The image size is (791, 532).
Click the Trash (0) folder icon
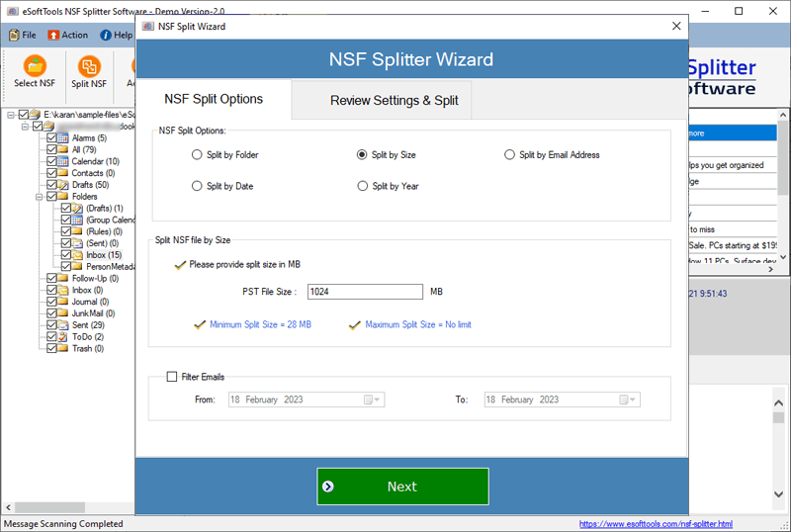click(63, 348)
